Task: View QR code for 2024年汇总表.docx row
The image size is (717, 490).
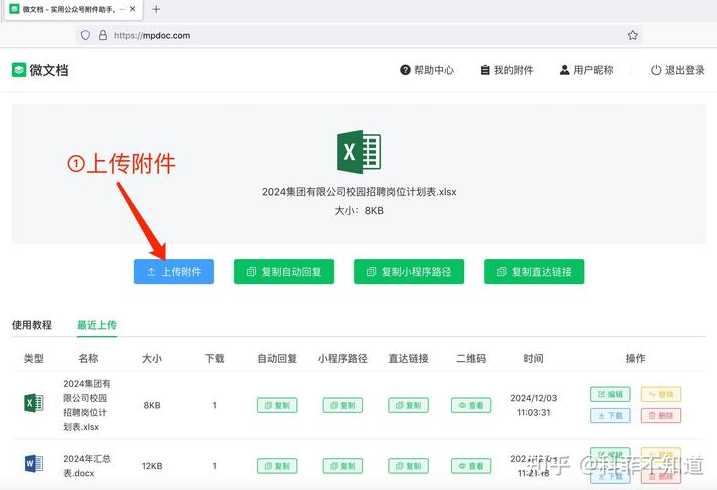Action: 471,466
